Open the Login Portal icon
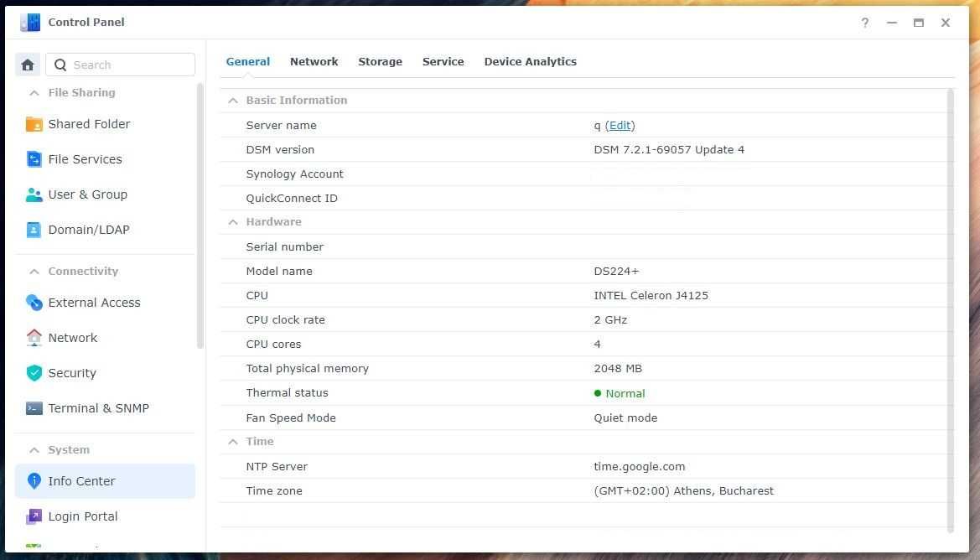 pyautogui.click(x=34, y=516)
